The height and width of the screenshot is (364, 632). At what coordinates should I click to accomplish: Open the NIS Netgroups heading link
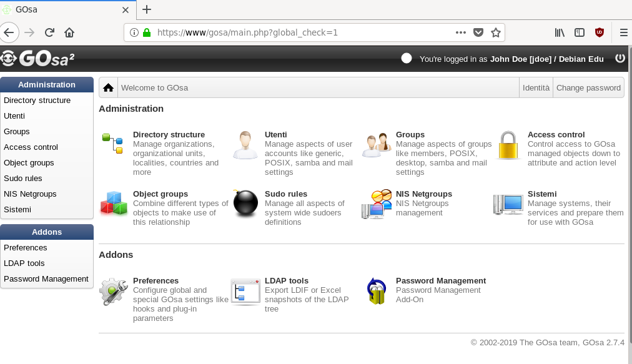tap(423, 194)
